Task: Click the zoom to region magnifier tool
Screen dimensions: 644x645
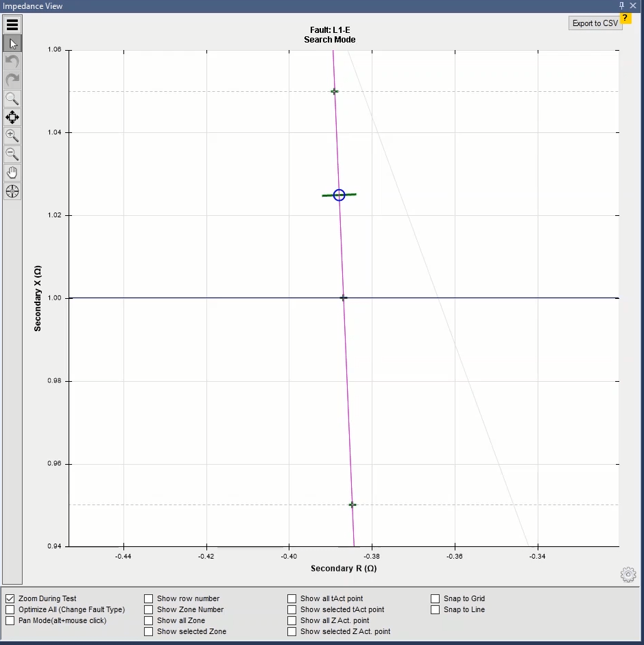Action: coord(12,99)
